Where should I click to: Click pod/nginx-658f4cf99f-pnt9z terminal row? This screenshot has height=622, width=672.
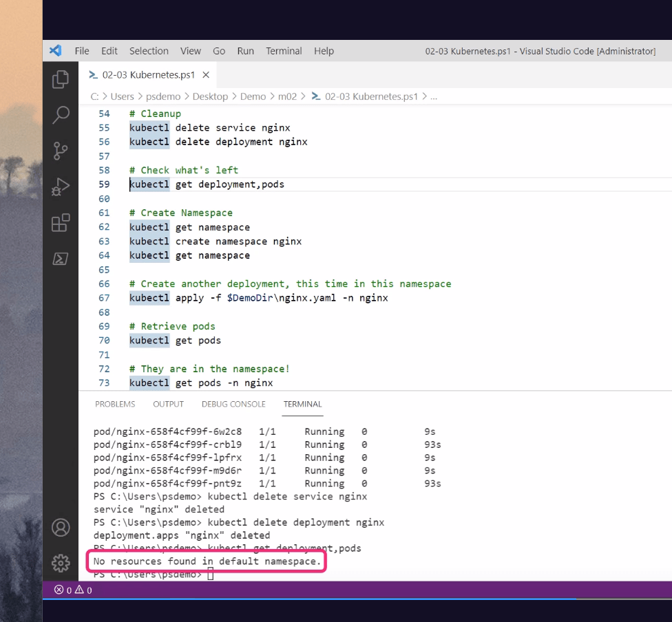coord(267,483)
